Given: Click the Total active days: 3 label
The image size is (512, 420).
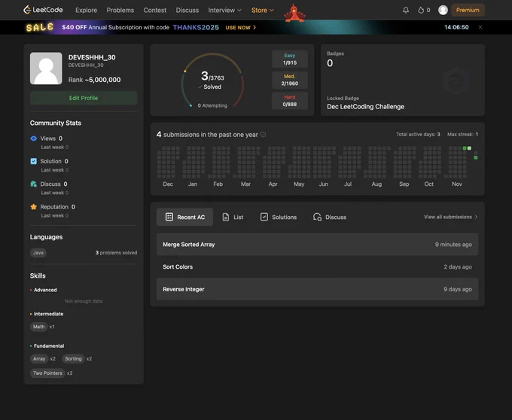Looking at the screenshot, I should pos(418,135).
